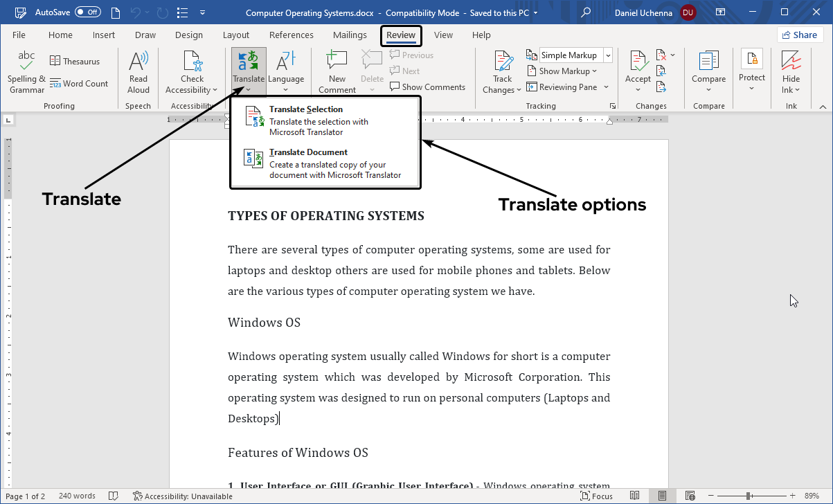Toggle Focus mode in status bar
833x504 pixels.
tap(595, 496)
